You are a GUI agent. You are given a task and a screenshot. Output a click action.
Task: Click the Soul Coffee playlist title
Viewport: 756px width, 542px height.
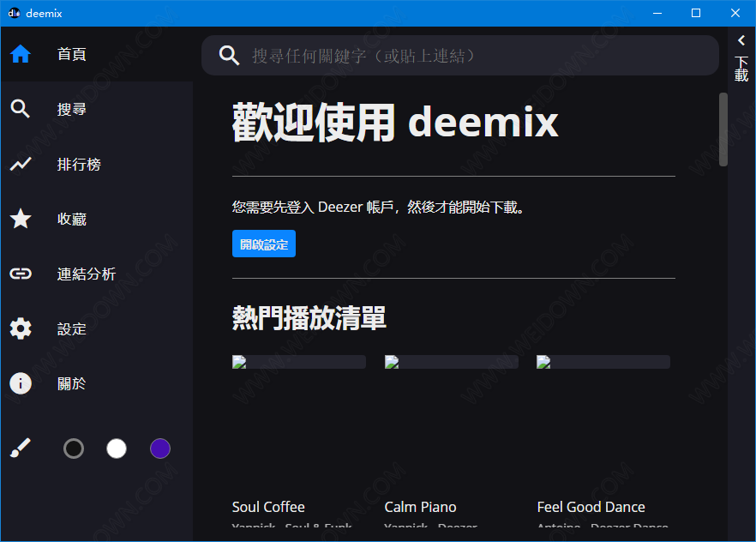(x=268, y=508)
